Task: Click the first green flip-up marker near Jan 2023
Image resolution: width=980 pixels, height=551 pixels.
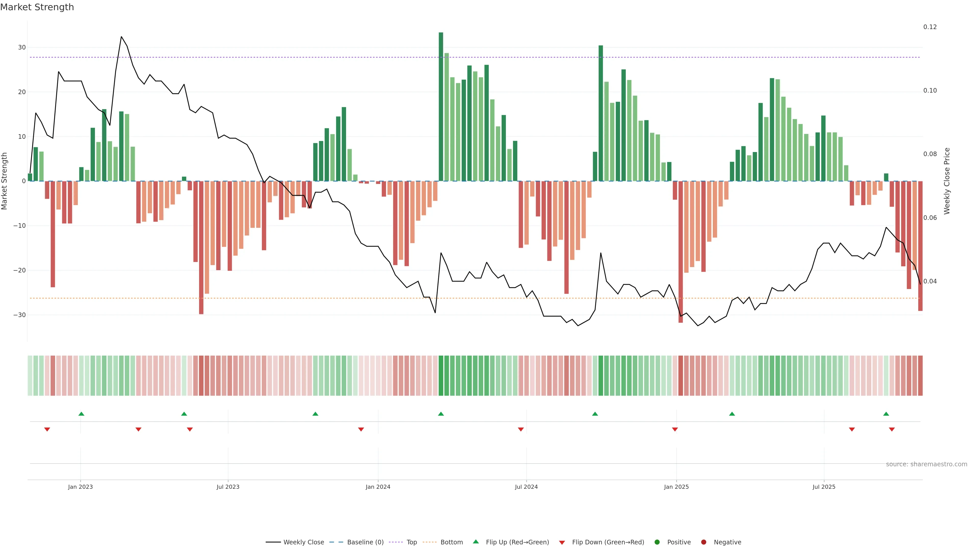Action: point(81,414)
